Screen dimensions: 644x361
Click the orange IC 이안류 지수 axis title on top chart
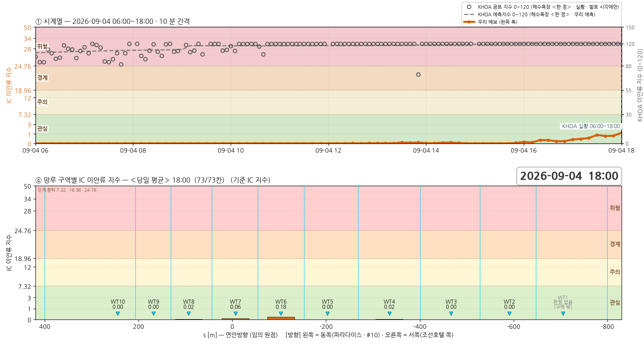click(9, 85)
